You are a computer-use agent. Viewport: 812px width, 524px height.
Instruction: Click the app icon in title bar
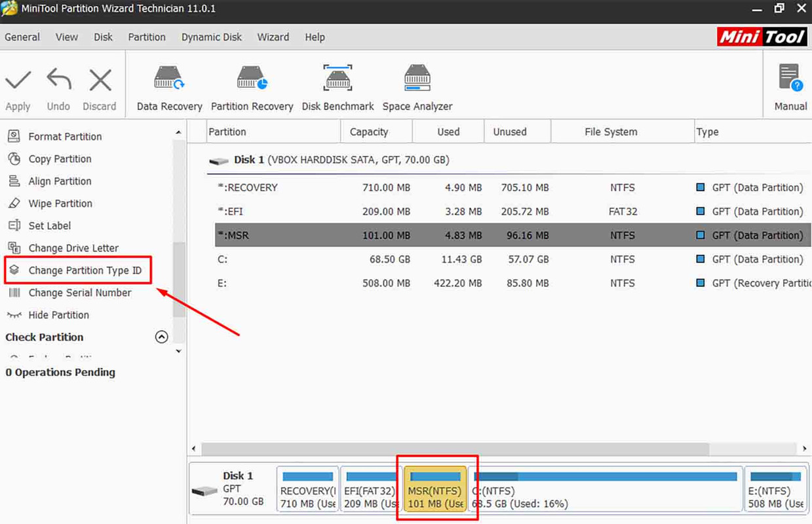[x=9, y=9]
